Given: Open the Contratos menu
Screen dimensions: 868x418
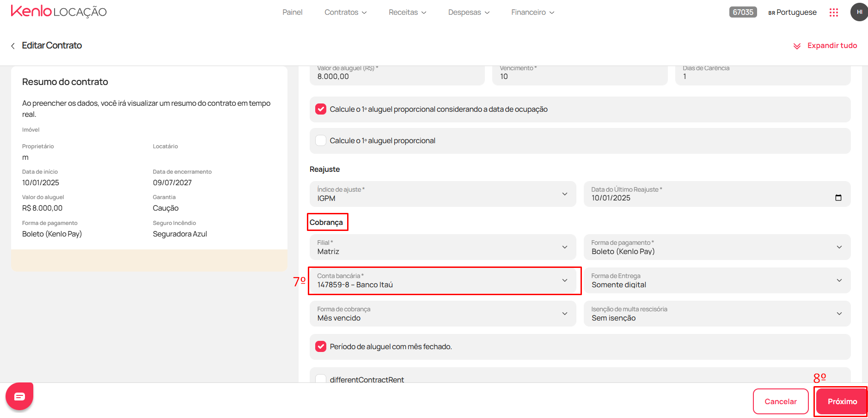Looking at the screenshot, I should click(345, 12).
